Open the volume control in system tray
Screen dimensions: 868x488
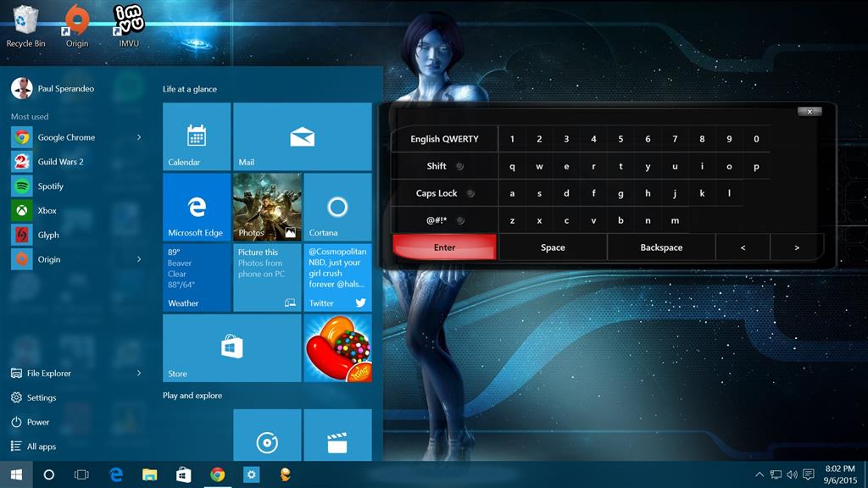tap(793, 474)
